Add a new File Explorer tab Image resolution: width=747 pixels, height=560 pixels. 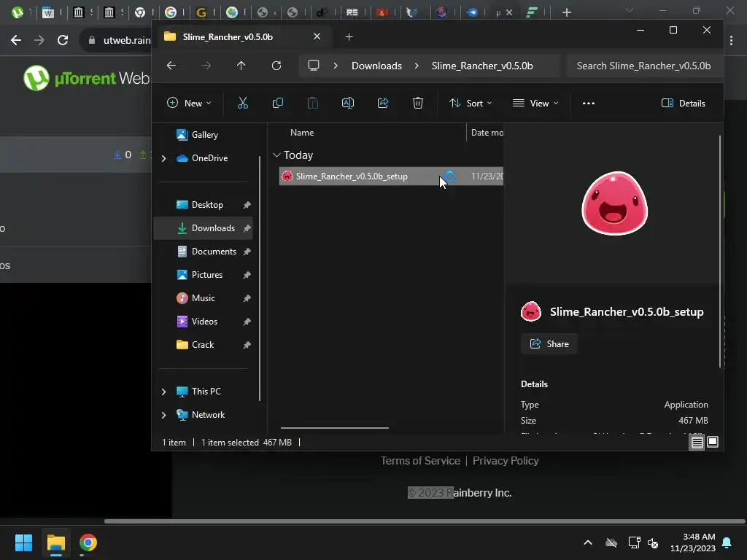[349, 36]
